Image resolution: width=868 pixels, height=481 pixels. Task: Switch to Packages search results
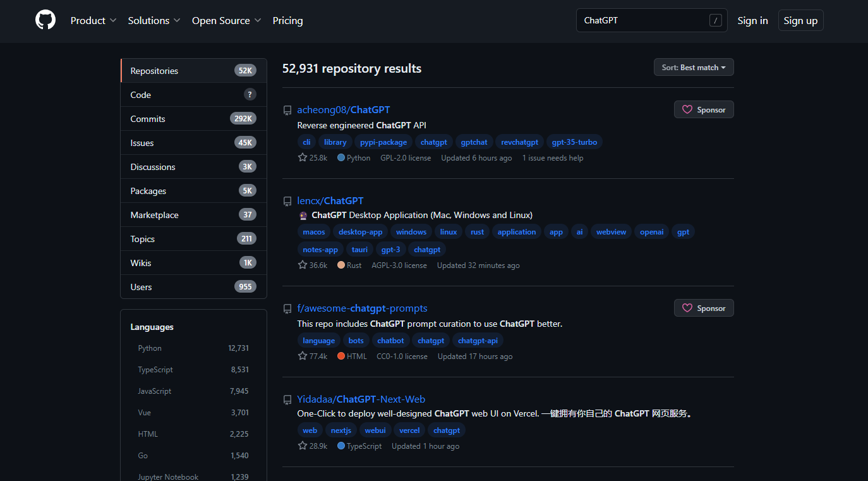[x=193, y=191]
